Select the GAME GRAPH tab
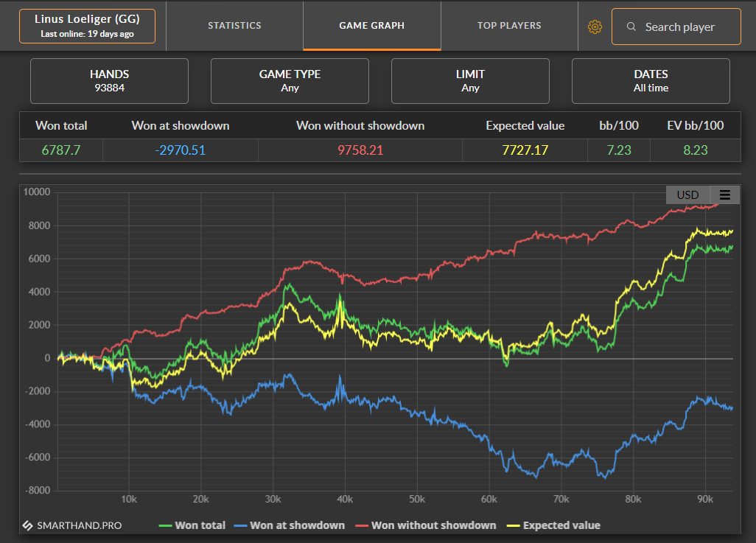Image resolution: width=756 pixels, height=543 pixels. (371, 26)
